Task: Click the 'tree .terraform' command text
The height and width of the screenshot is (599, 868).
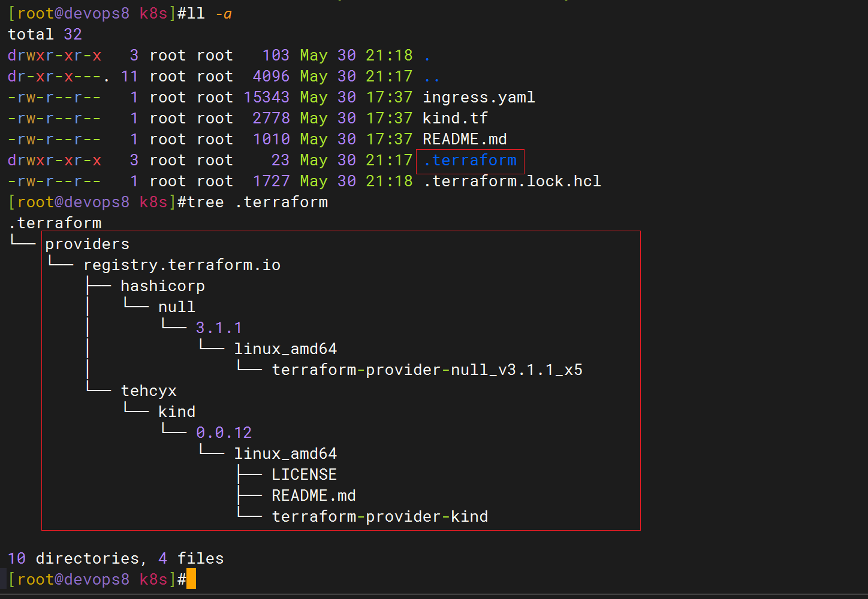Action: coord(257,202)
